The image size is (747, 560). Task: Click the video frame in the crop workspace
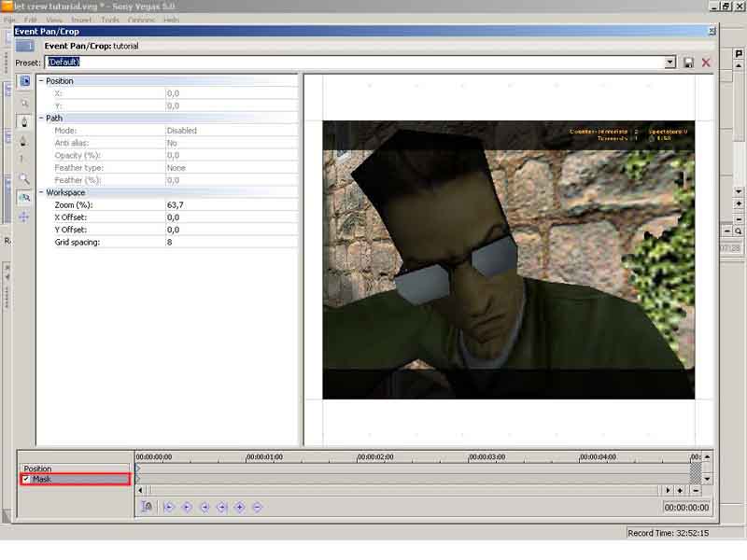point(508,260)
